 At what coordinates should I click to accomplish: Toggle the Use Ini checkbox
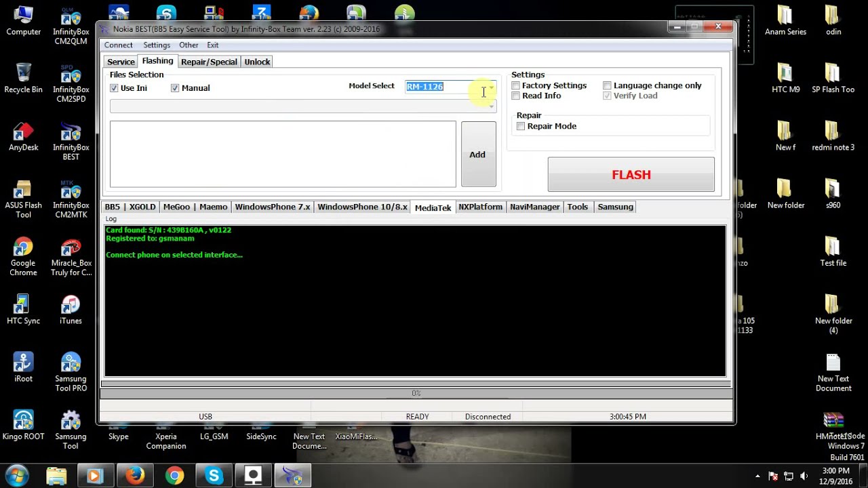click(114, 88)
